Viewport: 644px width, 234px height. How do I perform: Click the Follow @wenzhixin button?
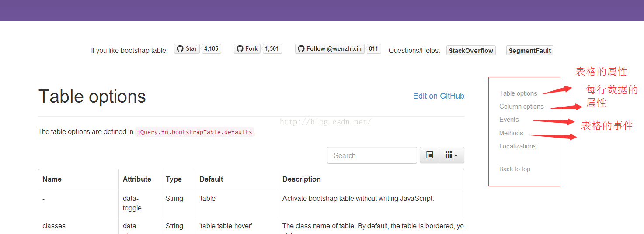point(330,49)
